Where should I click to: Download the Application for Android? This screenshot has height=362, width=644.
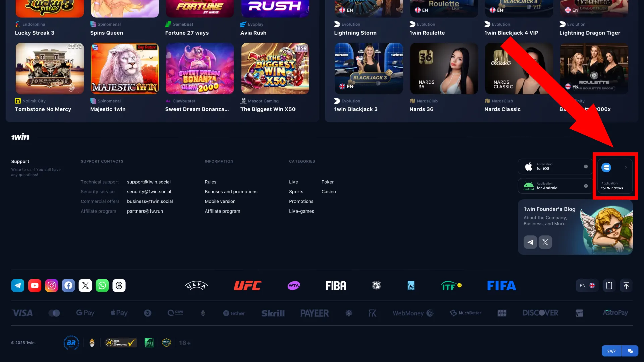[555, 186]
